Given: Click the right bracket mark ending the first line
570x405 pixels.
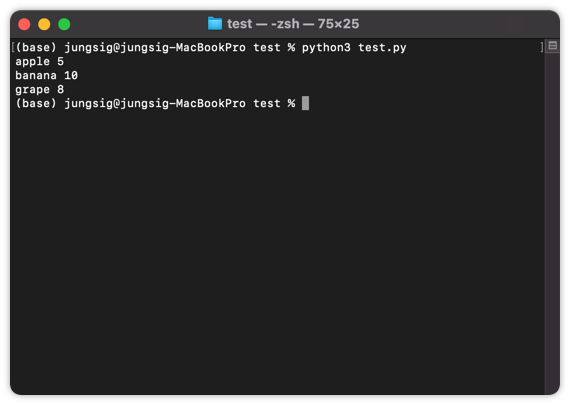Looking at the screenshot, I should [542, 47].
